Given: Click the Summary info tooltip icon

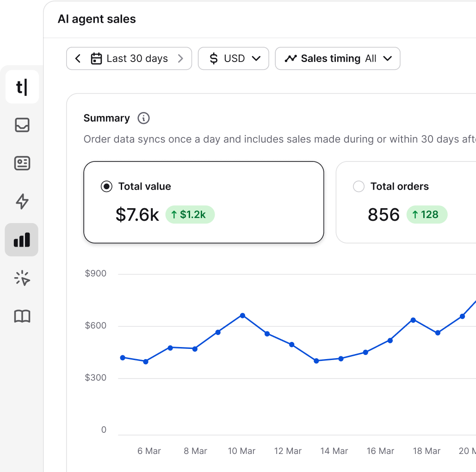Looking at the screenshot, I should [x=143, y=118].
